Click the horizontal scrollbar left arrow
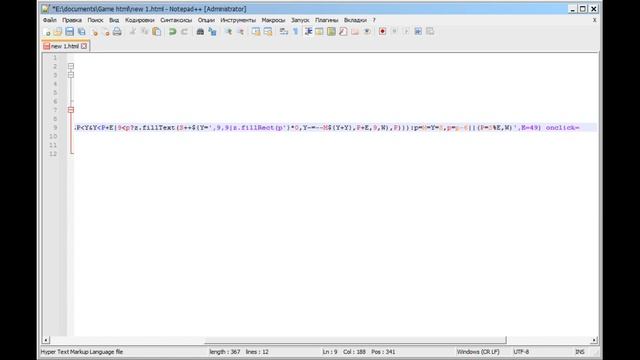640x360 pixels. [x=46, y=340]
